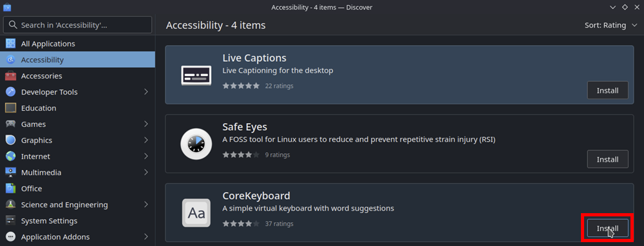Install the CoreKeyboard app
This screenshot has height=246, width=644.
(x=607, y=229)
